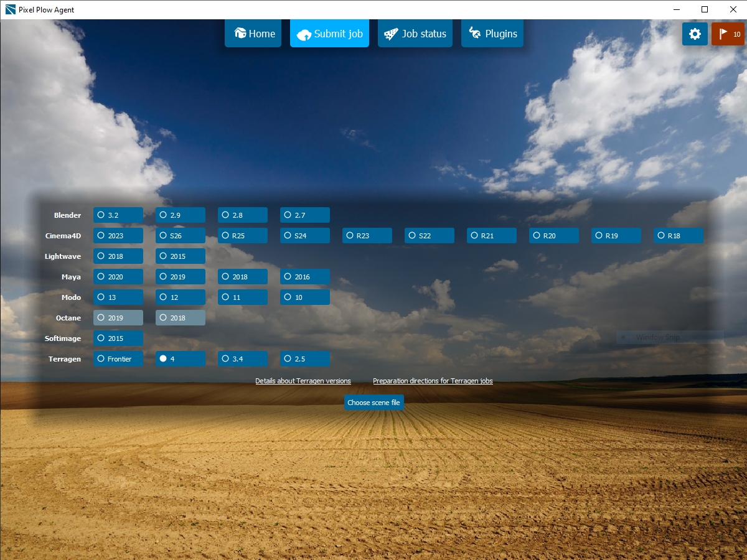Screen dimensions: 747x560
Task: Pick Cinema4D S24
Action: click(x=305, y=236)
